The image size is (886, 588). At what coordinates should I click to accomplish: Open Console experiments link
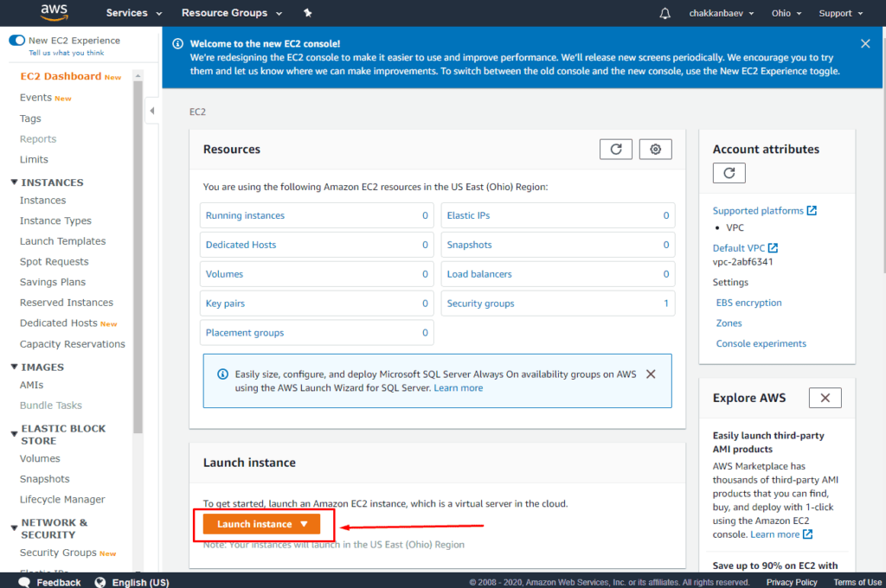761,343
